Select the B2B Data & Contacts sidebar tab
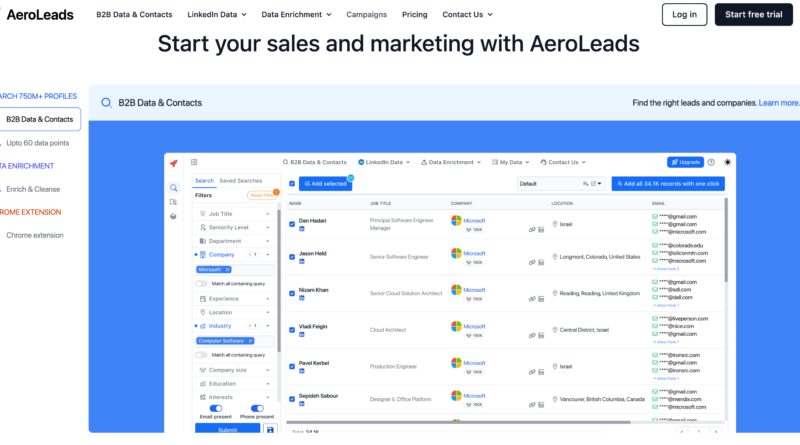Viewport: 800px width, 445px height. (40, 119)
